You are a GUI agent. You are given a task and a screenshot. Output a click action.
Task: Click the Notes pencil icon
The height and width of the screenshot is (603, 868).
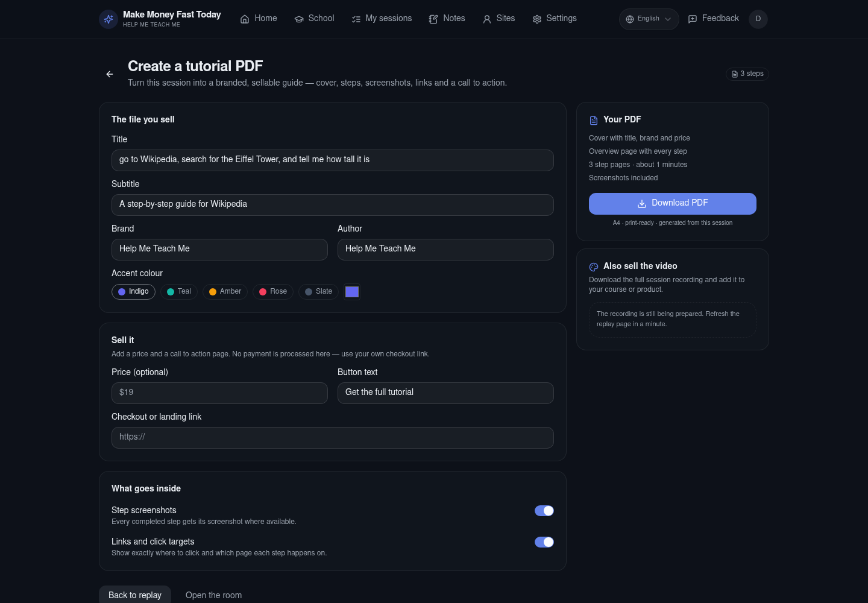click(433, 19)
